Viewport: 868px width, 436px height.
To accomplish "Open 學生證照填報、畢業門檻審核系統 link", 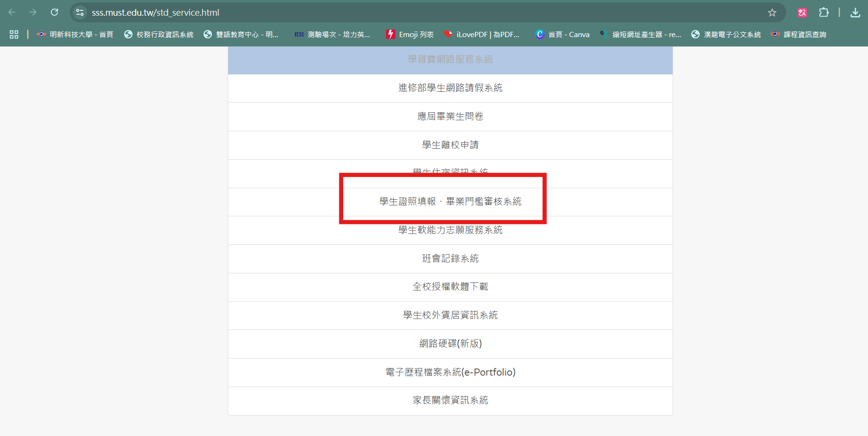I will [450, 202].
